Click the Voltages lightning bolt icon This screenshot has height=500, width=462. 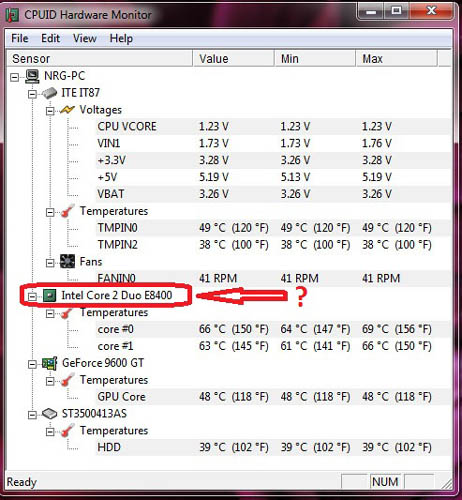67,110
